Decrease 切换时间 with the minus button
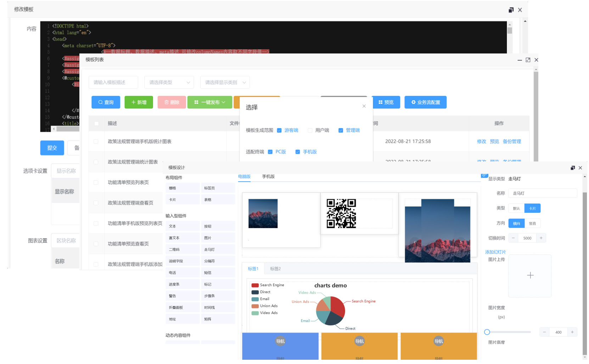This screenshot has width=589, height=364. pyautogui.click(x=513, y=238)
